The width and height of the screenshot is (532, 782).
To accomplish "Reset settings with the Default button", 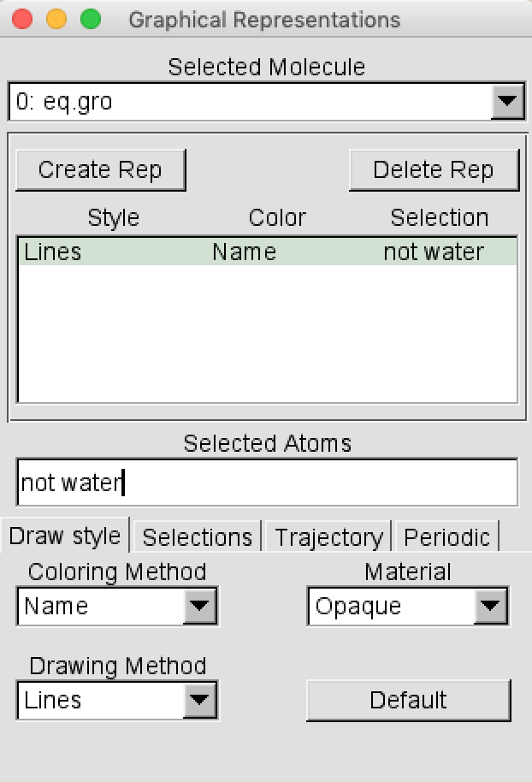I will 408,701.
